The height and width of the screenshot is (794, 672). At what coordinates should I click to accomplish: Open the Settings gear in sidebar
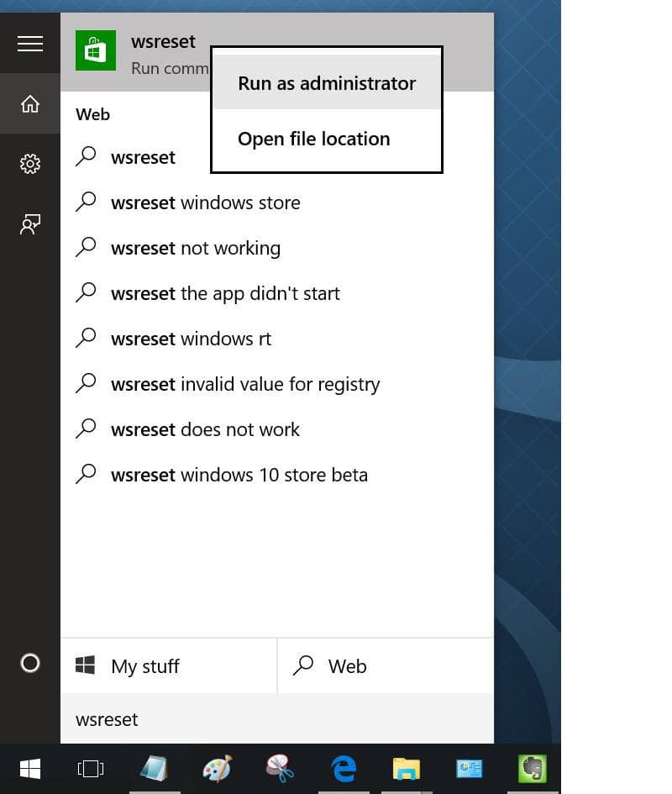coord(30,163)
